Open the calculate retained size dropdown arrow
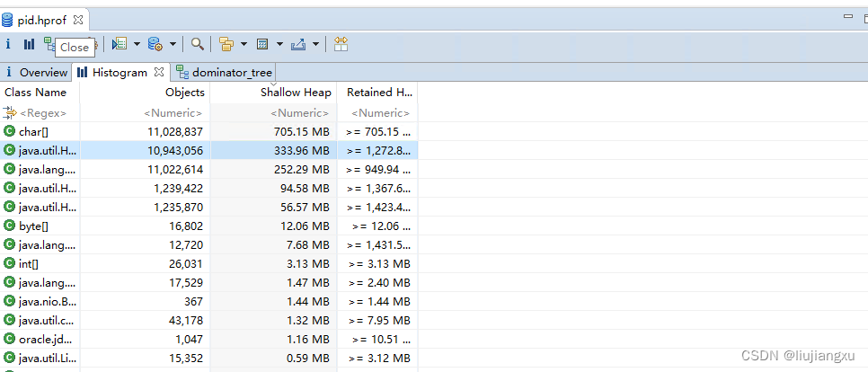 pos(279,44)
